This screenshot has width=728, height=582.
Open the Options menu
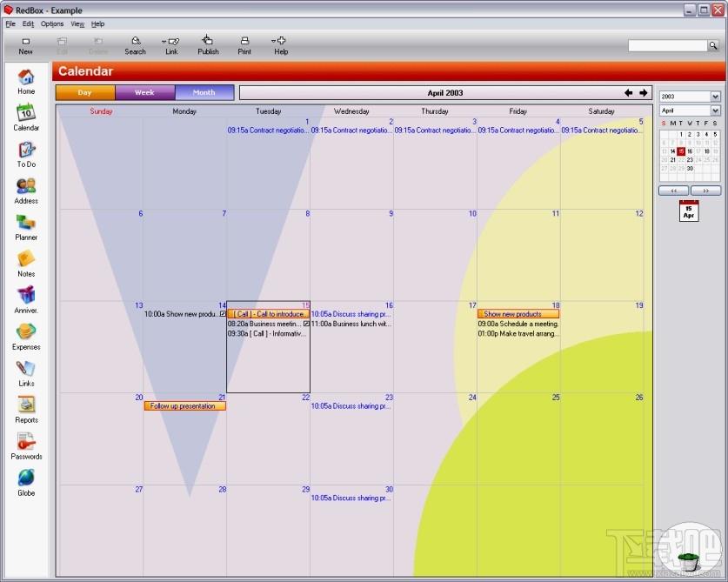click(x=52, y=23)
